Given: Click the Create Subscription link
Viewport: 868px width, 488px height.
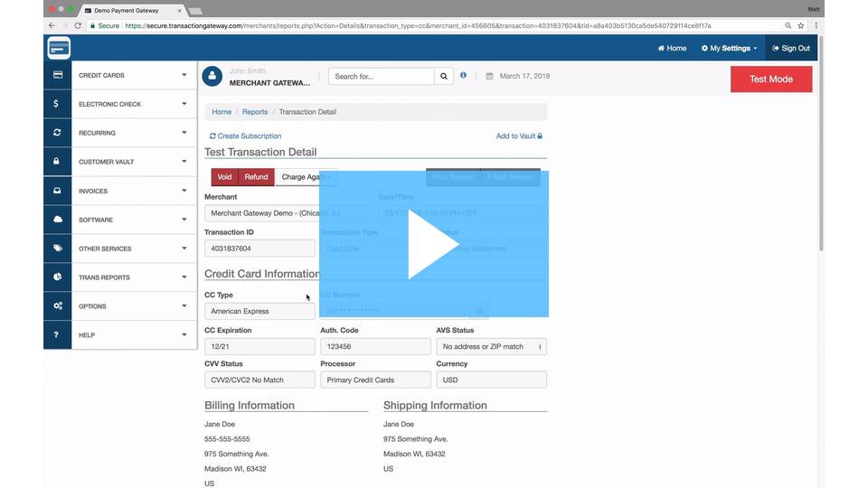Looking at the screenshot, I should (245, 136).
